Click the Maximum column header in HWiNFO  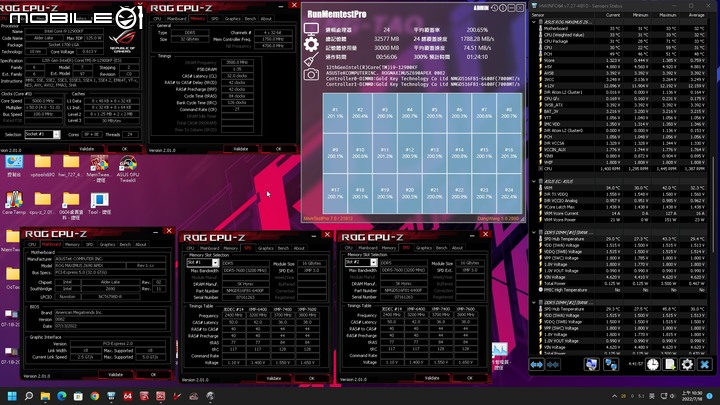pyautogui.click(x=668, y=15)
